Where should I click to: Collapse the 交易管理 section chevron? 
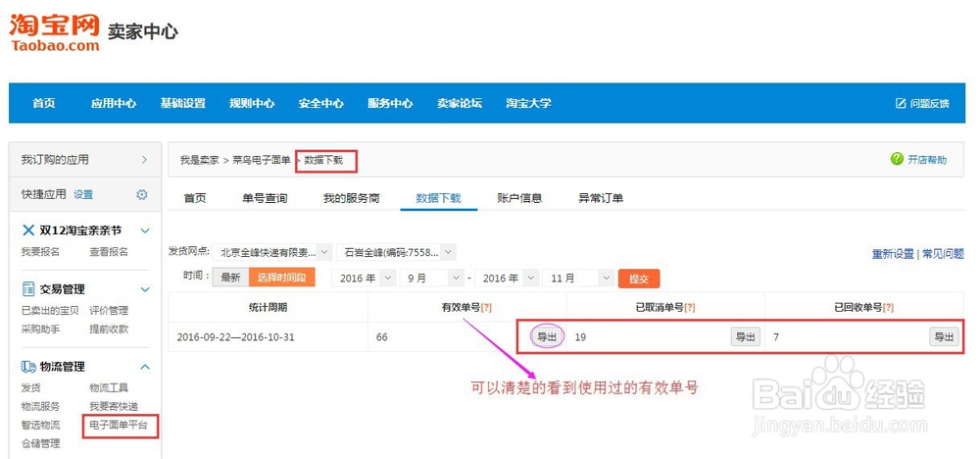[x=145, y=289]
